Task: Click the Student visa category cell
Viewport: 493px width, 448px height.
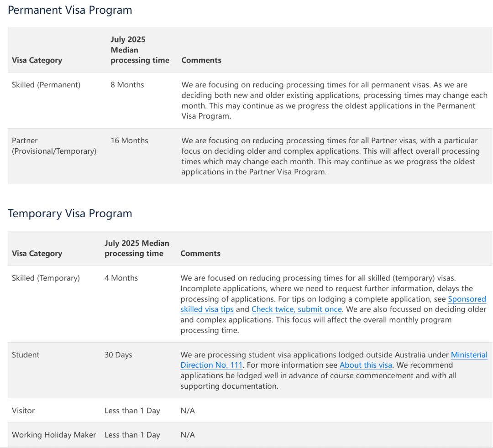Action: point(26,354)
